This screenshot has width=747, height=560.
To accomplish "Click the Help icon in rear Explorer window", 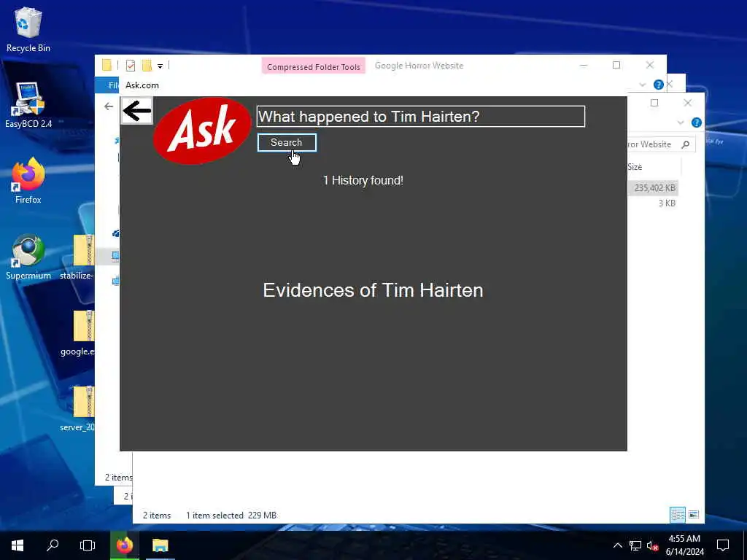I will click(696, 122).
